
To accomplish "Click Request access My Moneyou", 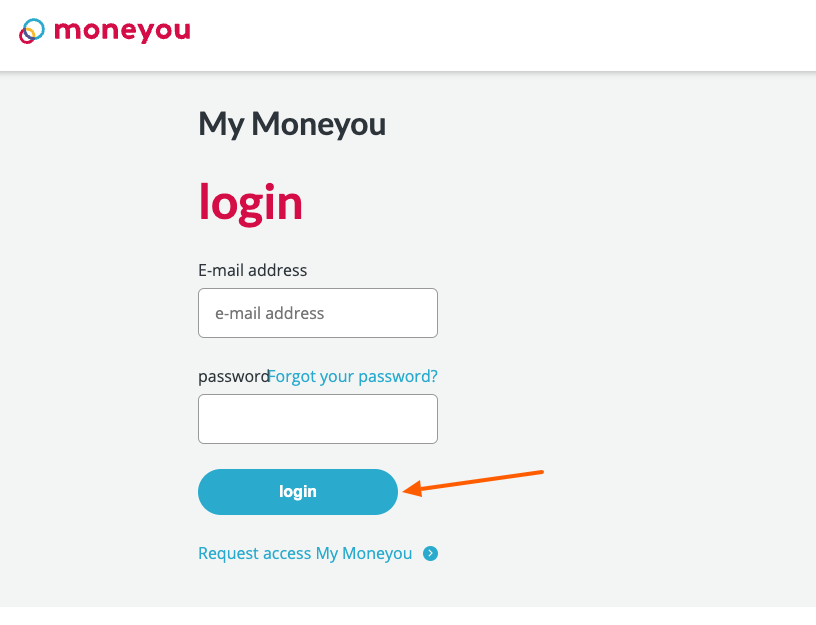I will click(305, 553).
